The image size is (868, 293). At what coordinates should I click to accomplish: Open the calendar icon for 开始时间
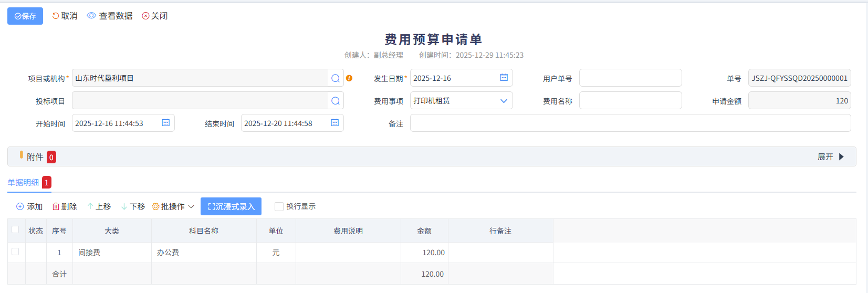coord(165,123)
